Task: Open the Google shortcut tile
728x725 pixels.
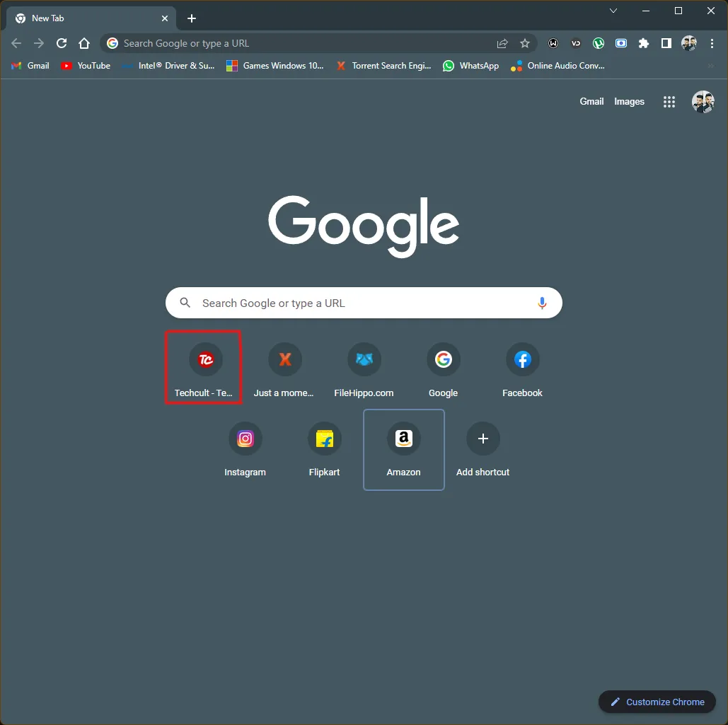Action: coord(444,370)
